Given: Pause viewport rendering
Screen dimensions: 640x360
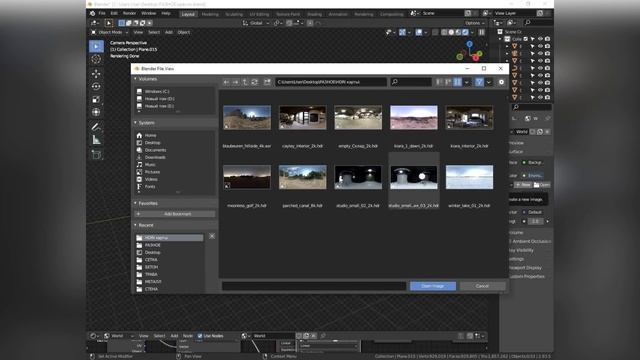Looking at the screenshot, I should coord(482,32).
